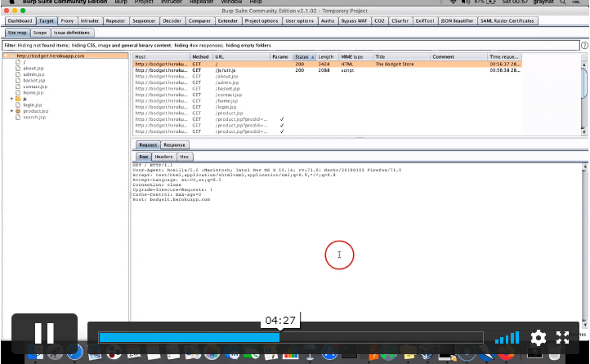Viewport: 590px width, 364px height.
Task: Open the Project options tab
Action: 261,21
